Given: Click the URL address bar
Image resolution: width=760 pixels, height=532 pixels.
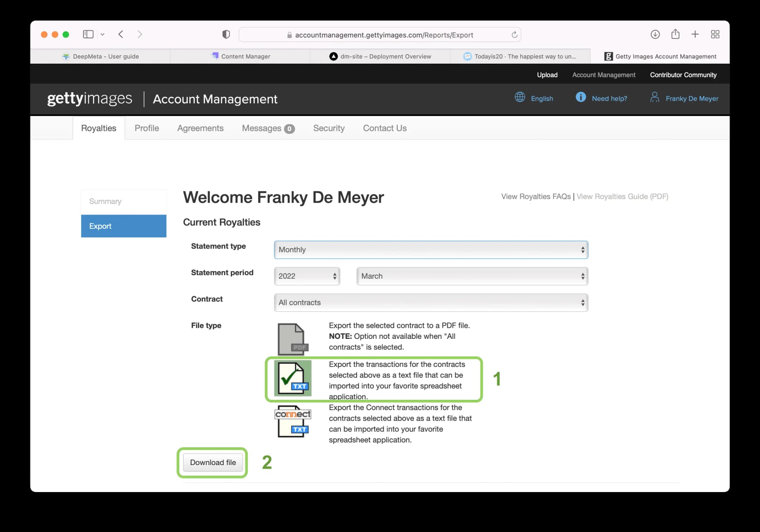Looking at the screenshot, I should 380,35.
